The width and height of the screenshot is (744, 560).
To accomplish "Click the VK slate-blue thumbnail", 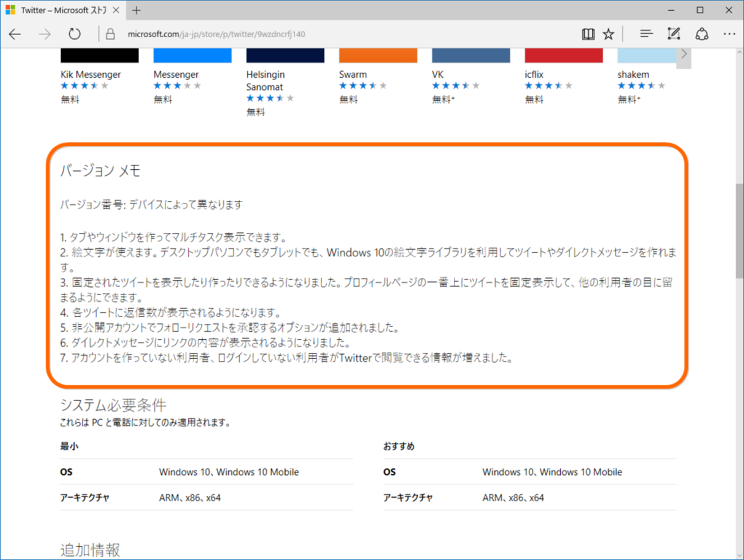I will tap(471, 55).
